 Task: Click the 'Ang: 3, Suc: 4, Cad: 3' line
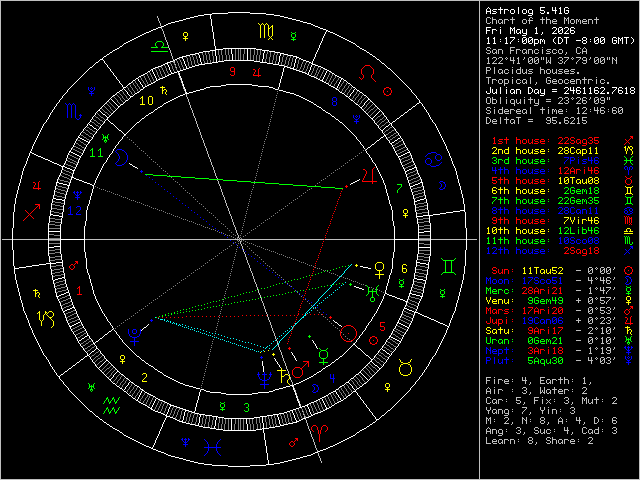(551, 431)
